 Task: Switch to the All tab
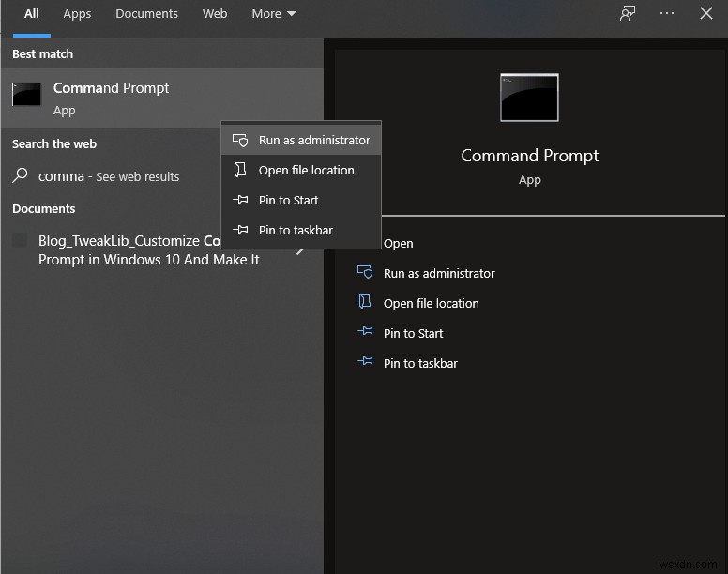click(x=32, y=14)
